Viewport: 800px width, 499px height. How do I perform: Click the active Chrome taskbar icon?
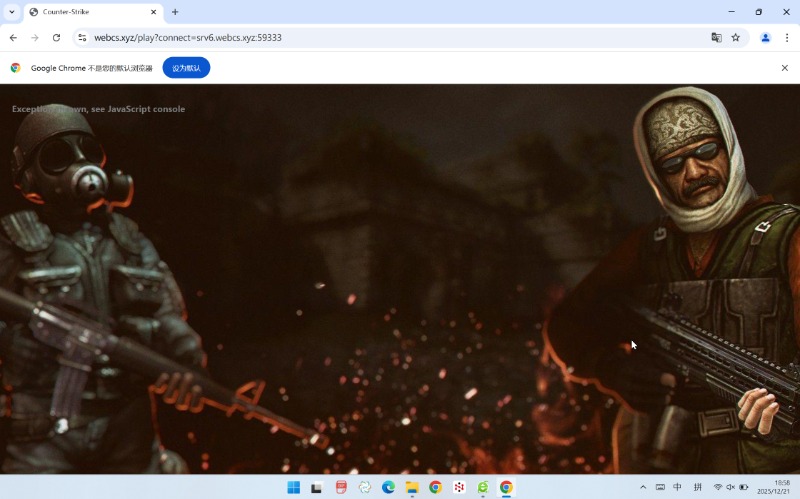pyautogui.click(x=506, y=487)
